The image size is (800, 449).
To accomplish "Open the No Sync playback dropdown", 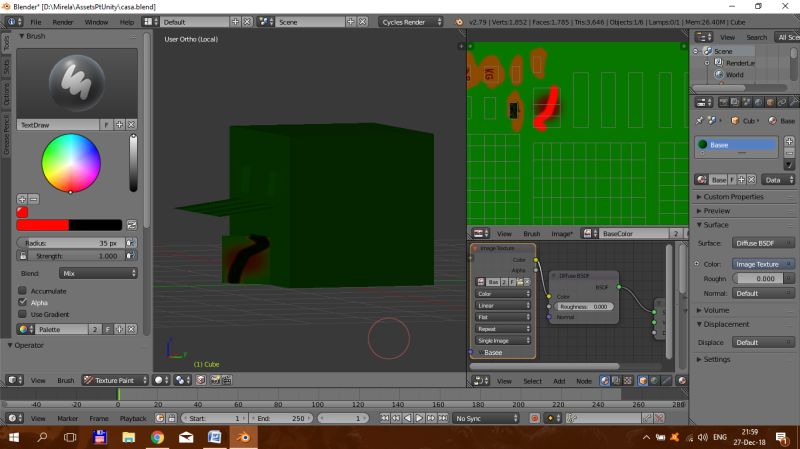I will [486, 418].
